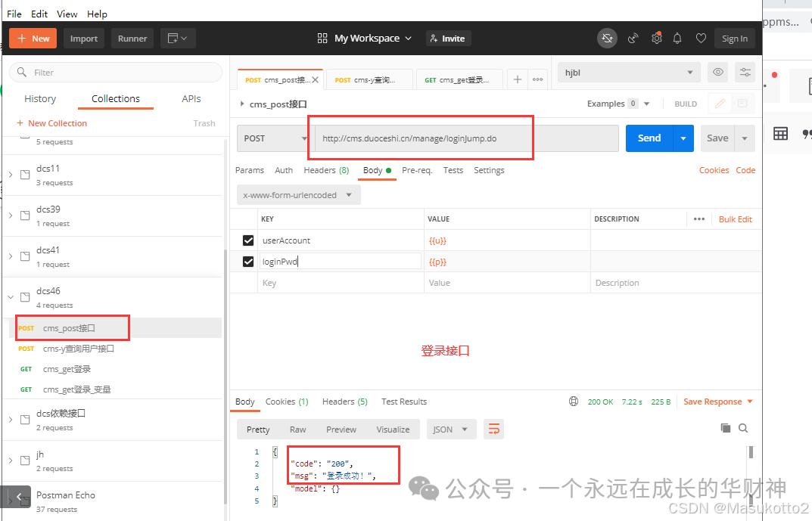
Task: Open the Help menu
Action: (x=97, y=14)
